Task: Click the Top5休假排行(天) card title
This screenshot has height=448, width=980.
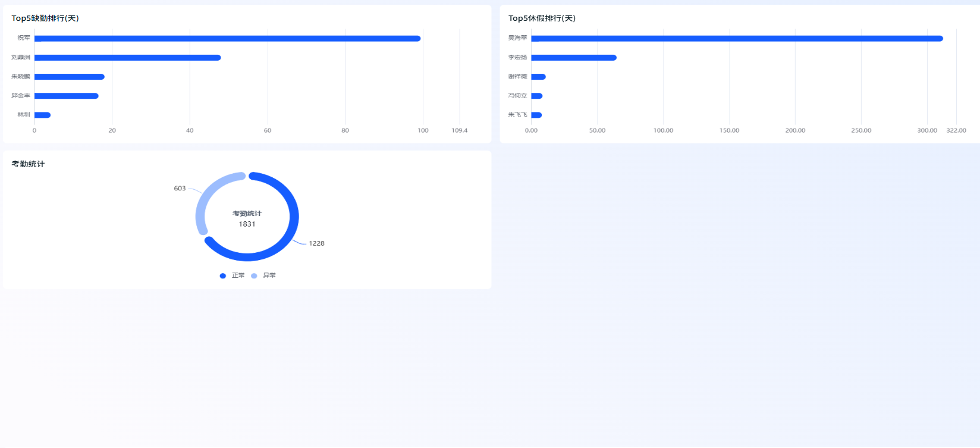Action: [542, 18]
